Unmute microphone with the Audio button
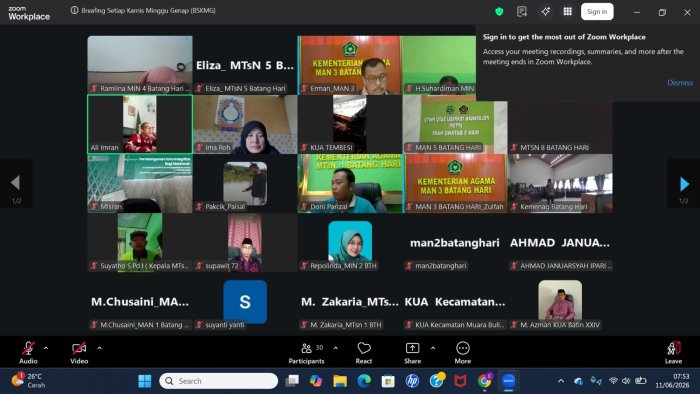Image resolution: width=700 pixels, height=394 pixels. point(28,352)
